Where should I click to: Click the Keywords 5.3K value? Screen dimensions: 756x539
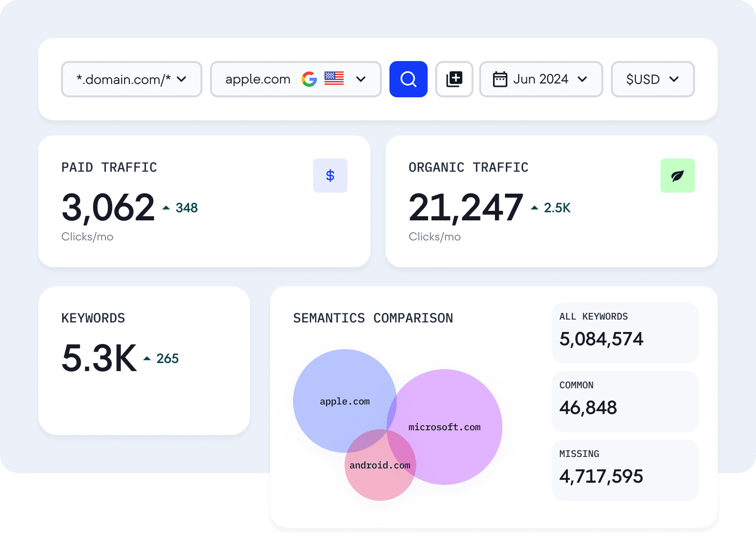point(99,358)
